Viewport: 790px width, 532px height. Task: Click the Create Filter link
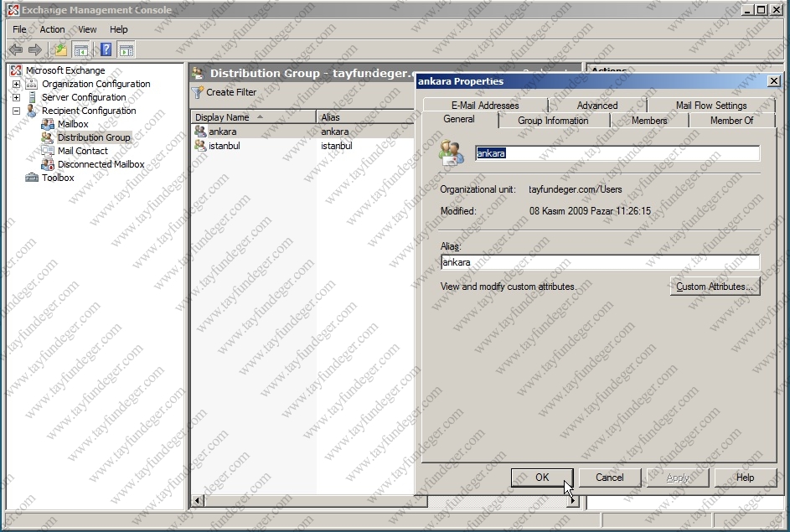click(x=231, y=92)
